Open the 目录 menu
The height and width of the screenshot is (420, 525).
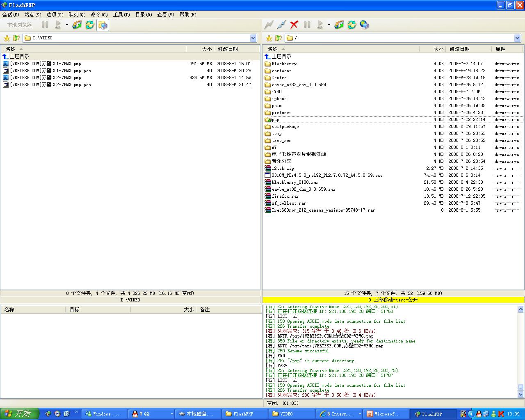144,14
